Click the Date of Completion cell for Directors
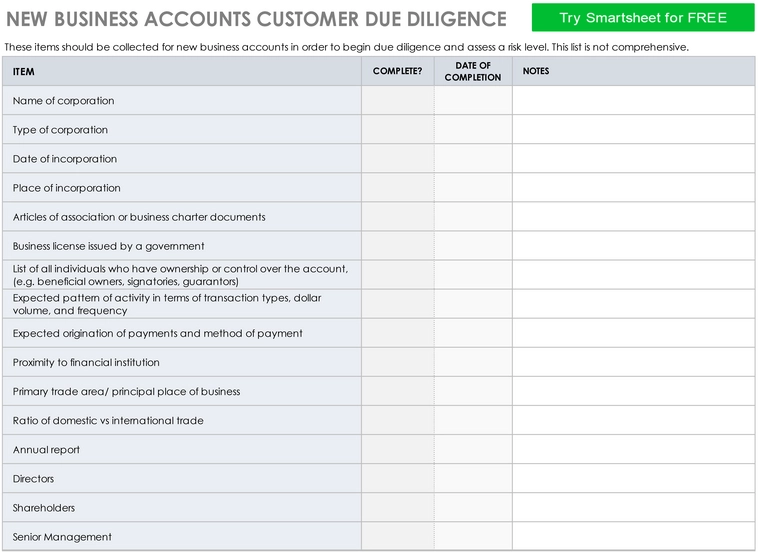Image resolution: width=758 pixels, height=553 pixels. [x=473, y=479]
